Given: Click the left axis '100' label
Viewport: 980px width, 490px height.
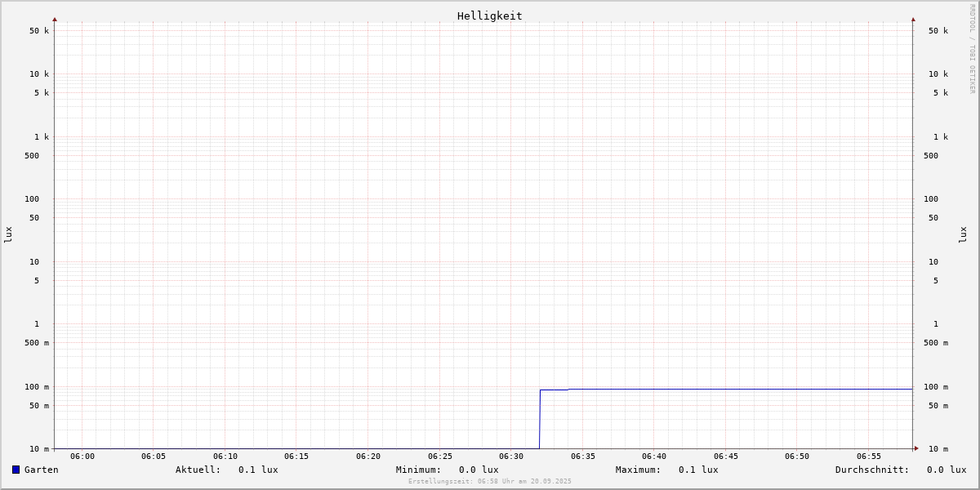Looking at the screenshot, I should tap(32, 199).
